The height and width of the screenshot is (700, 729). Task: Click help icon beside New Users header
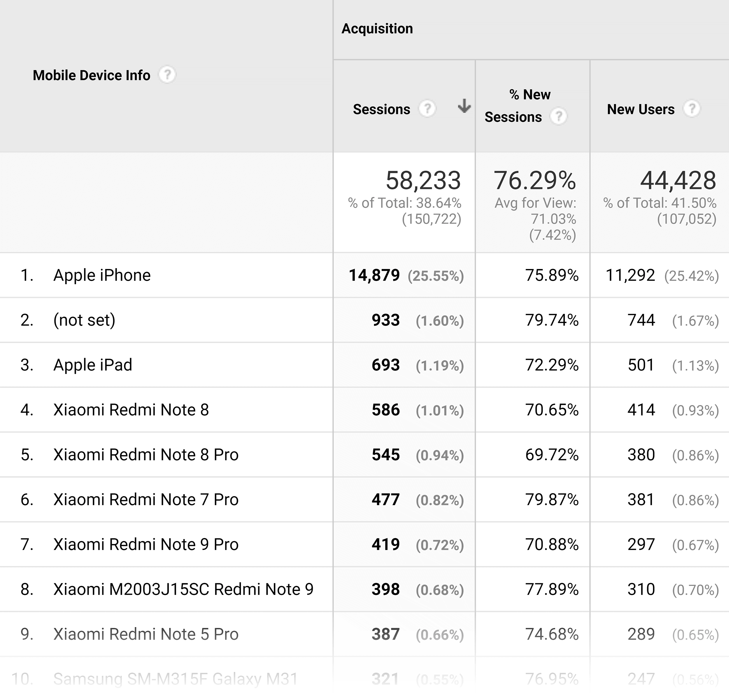691,109
